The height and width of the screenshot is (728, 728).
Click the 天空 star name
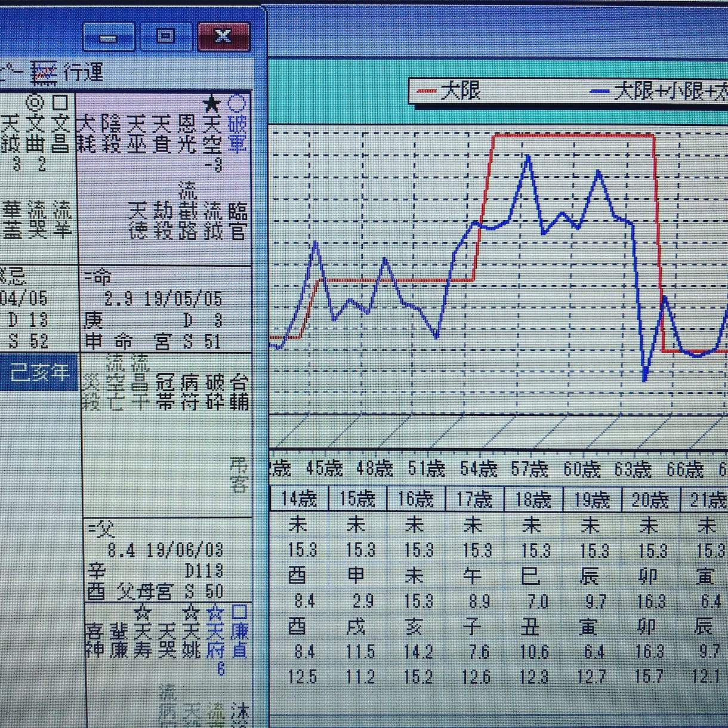pyautogui.click(x=212, y=134)
